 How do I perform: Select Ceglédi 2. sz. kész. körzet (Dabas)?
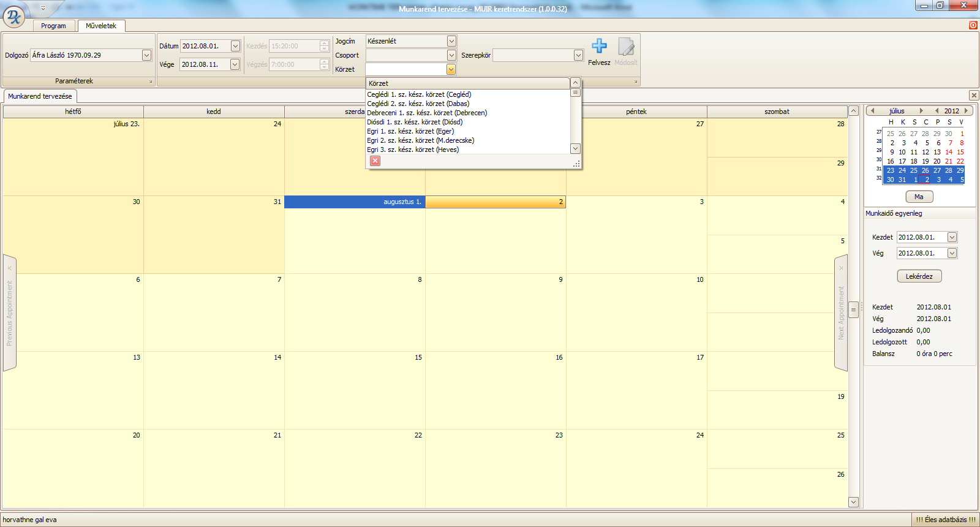(x=468, y=104)
